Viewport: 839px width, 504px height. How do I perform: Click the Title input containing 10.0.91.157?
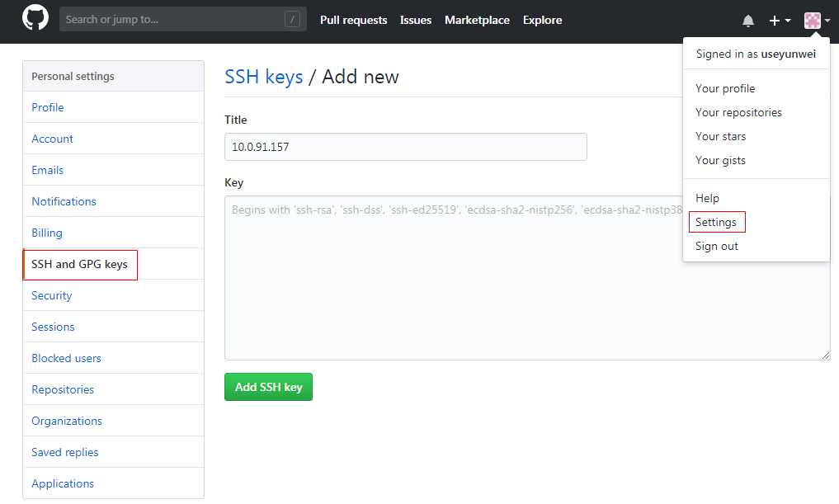click(406, 147)
